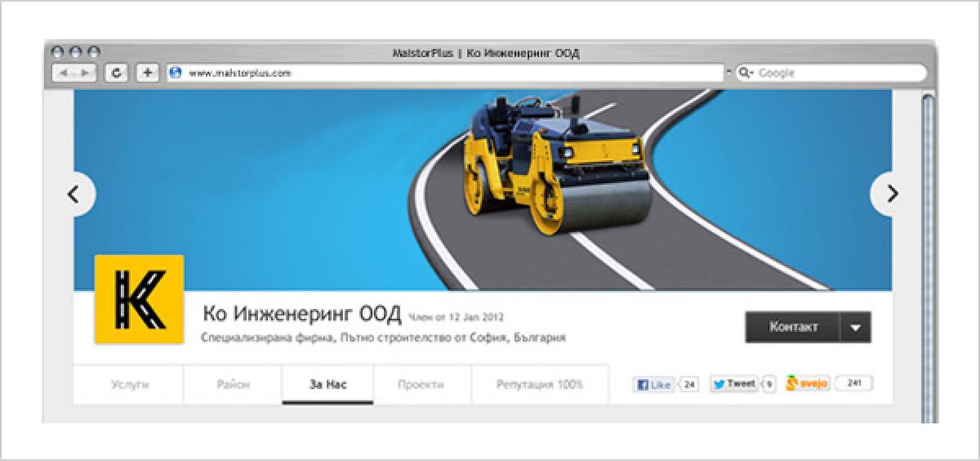The image size is (980, 461).
Task: Reload the page with the refresh button
Action: (117, 73)
